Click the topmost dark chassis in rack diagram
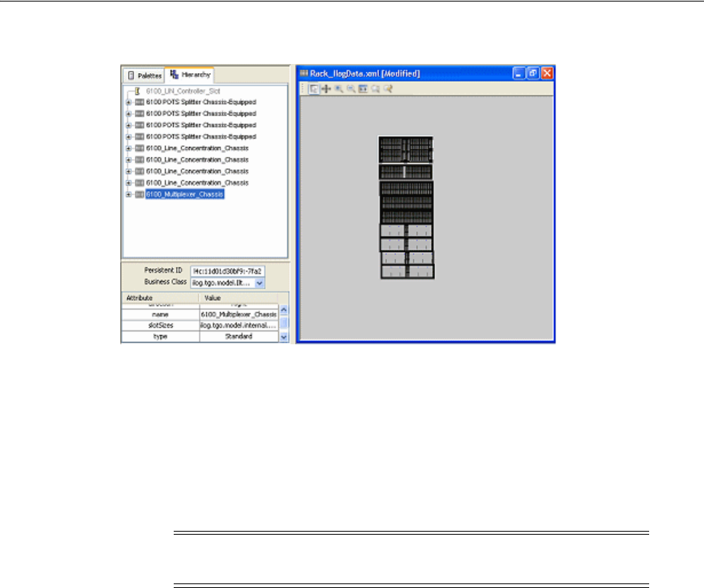Image resolution: width=704 pixels, height=588 pixels. tap(406, 149)
